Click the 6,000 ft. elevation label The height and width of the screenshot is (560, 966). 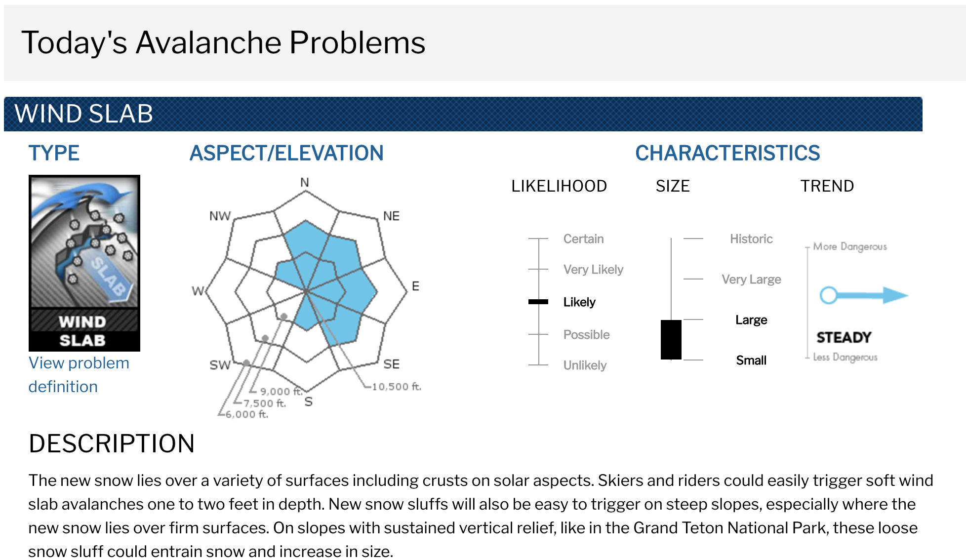point(247,414)
